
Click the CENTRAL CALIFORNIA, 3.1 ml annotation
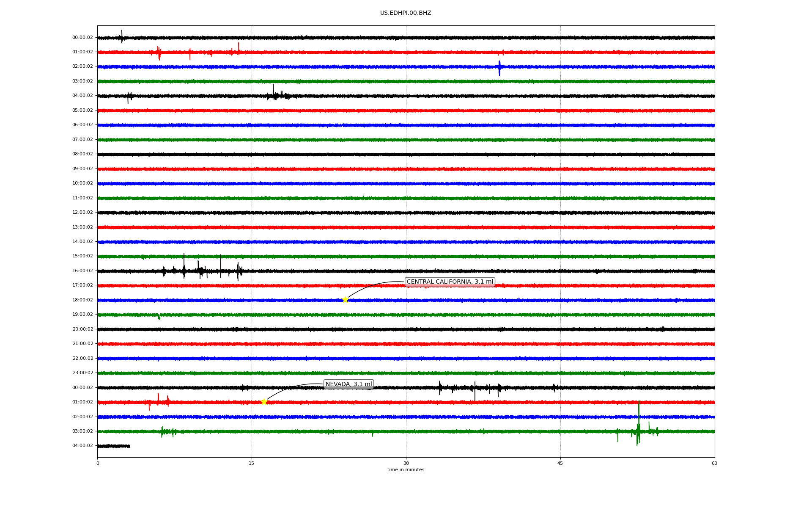450,282
